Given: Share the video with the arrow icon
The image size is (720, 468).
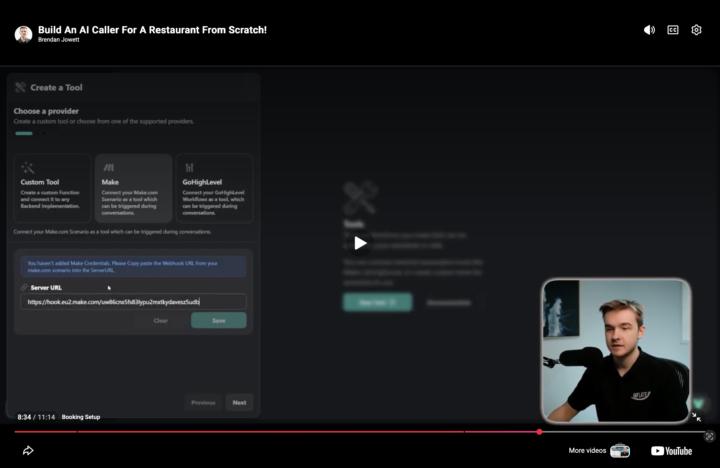Looking at the screenshot, I should point(28,451).
